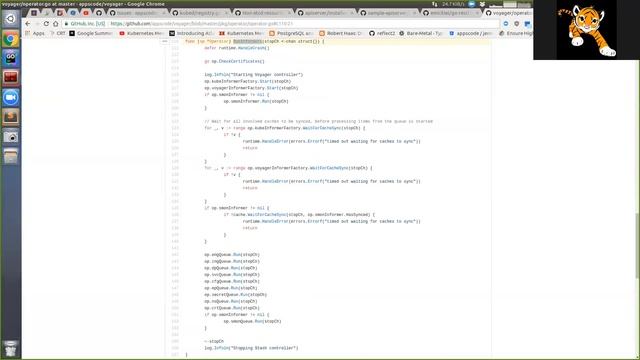Viewport: 640px width, 360px height.
Task: Open the PostgreSQL bookmark
Action: (291, 33)
